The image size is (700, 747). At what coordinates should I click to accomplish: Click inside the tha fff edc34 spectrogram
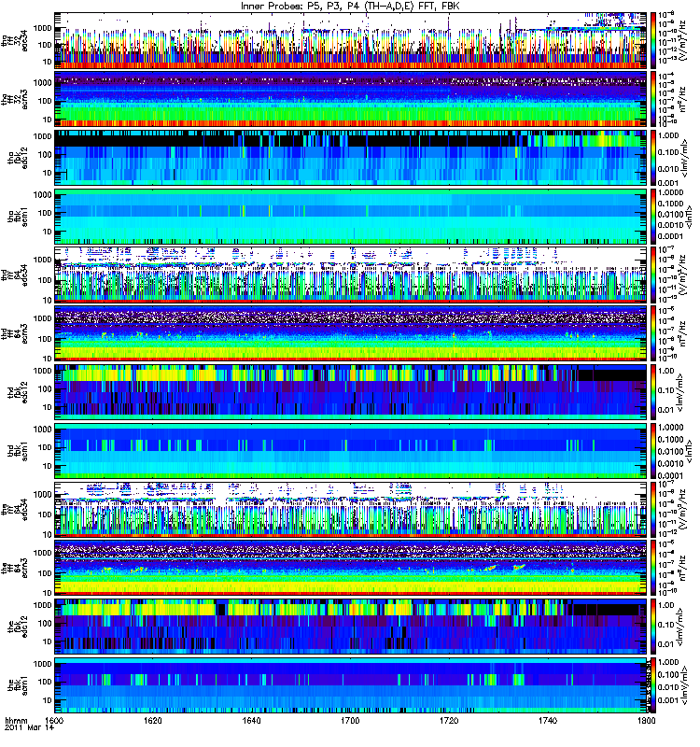point(350,40)
